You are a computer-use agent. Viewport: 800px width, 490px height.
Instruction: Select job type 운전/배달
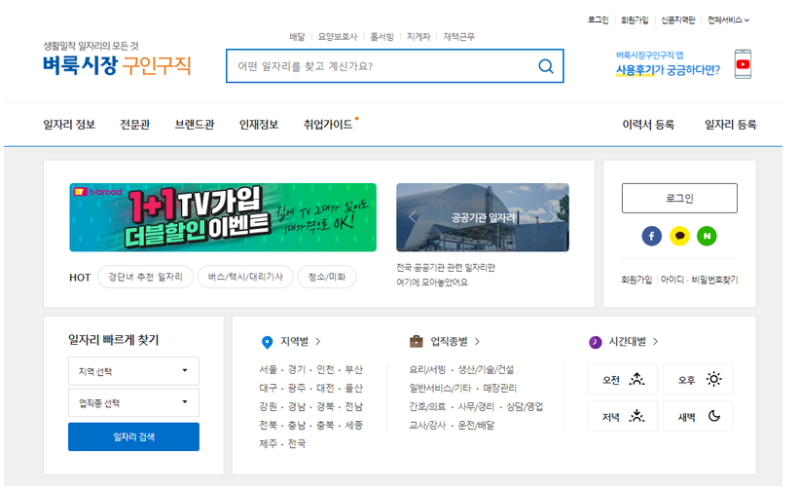click(x=476, y=425)
